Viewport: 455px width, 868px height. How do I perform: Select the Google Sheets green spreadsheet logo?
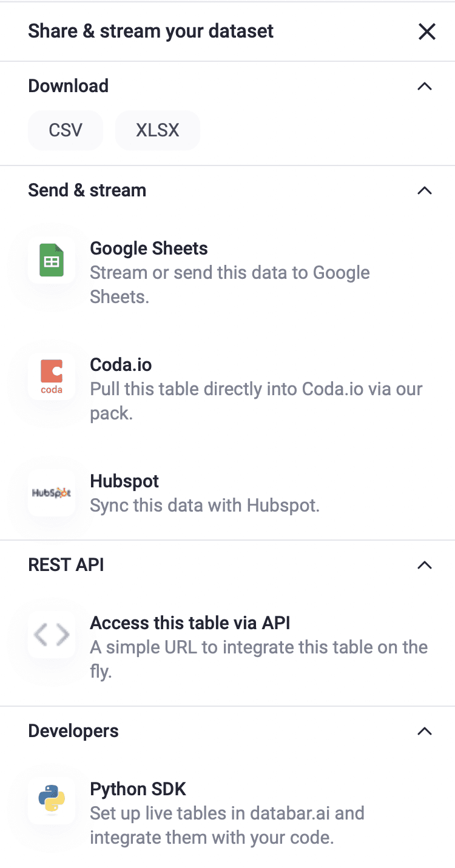[x=52, y=260]
